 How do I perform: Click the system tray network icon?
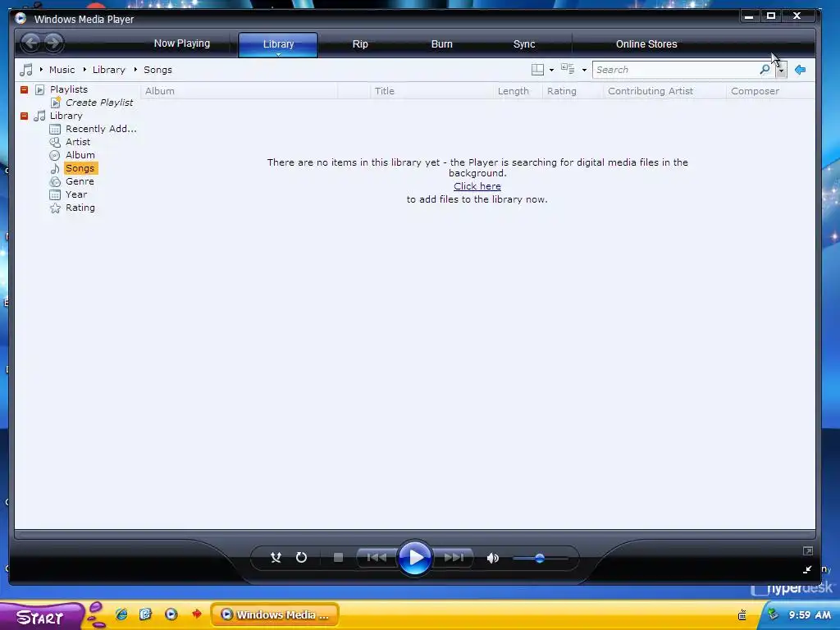coord(772,614)
